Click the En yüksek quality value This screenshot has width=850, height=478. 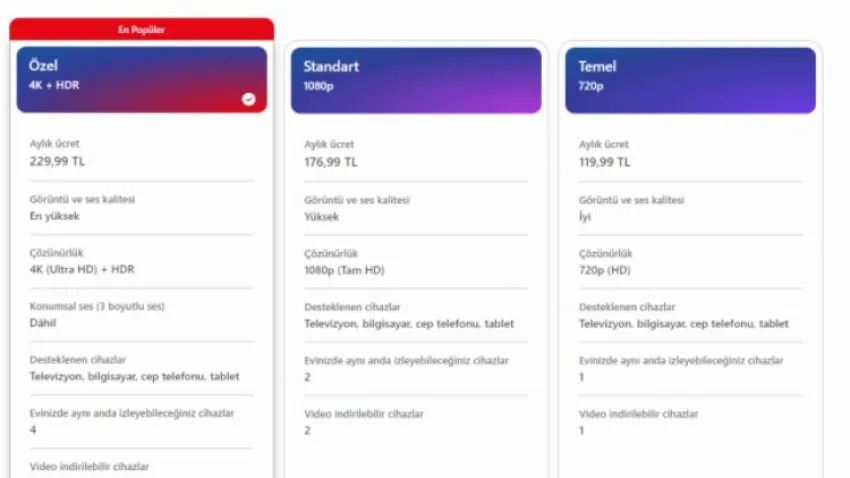[54, 215]
